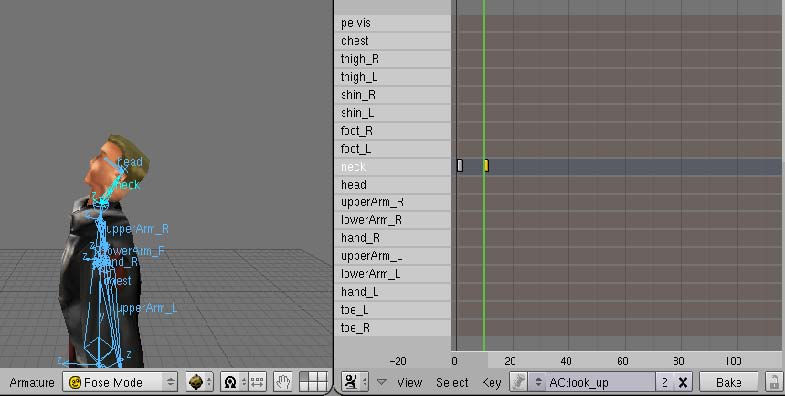785x396 pixels.
Task: Select the toe_L channel
Action: 392,310
